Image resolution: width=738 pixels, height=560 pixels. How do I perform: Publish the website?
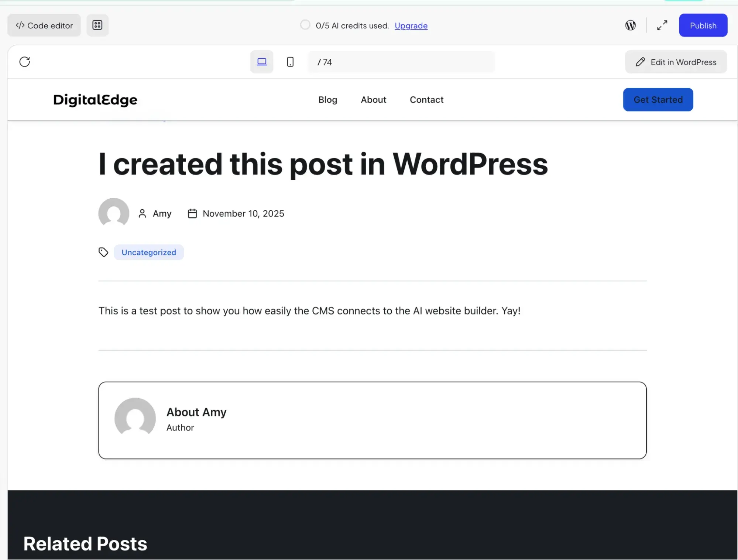(x=703, y=25)
